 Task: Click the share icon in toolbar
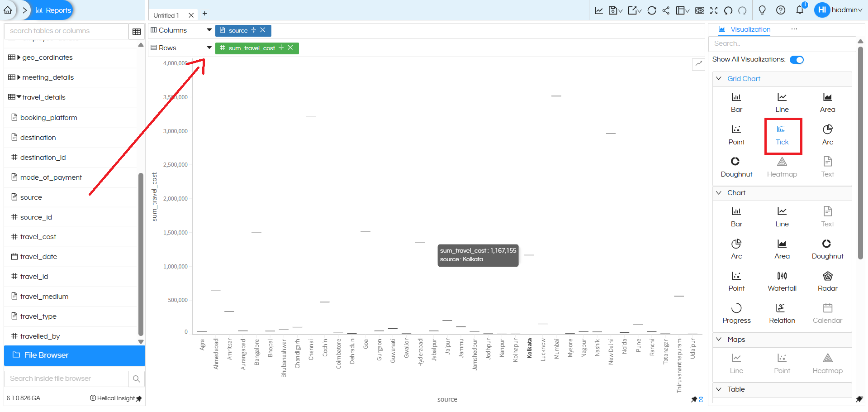tap(666, 10)
